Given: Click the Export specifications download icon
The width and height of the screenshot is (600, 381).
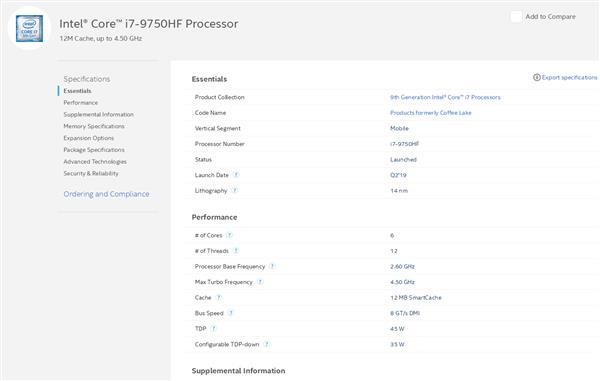Looking at the screenshot, I should pyautogui.click(x=536, y=77).
